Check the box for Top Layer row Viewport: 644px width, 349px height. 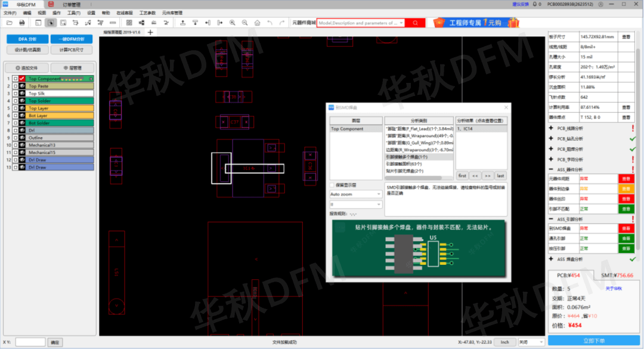(x=15, y=109)
